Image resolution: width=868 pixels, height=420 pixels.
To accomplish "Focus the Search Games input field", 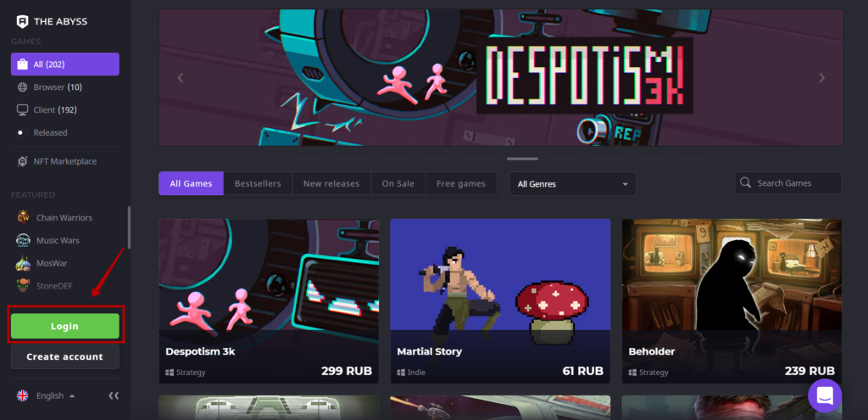I will tap(787, 183).
